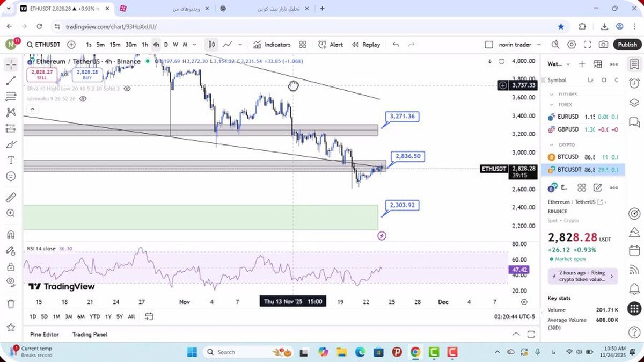Open the favorites star at toolbar bottom
Image resolution: width=644 pixels, height=362 pixels.
[x=11, y=327]
